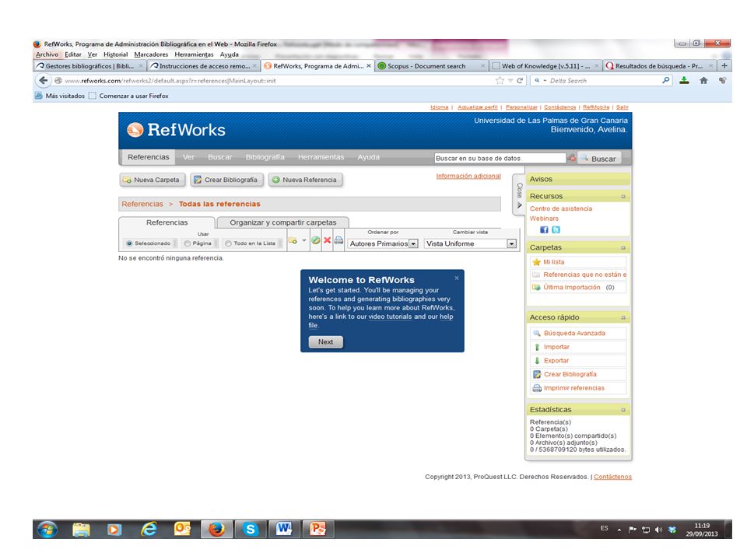The image size is (747, 560).
Task: Open the Ver menu in RefWorks navbar
Action: (188, 157)
